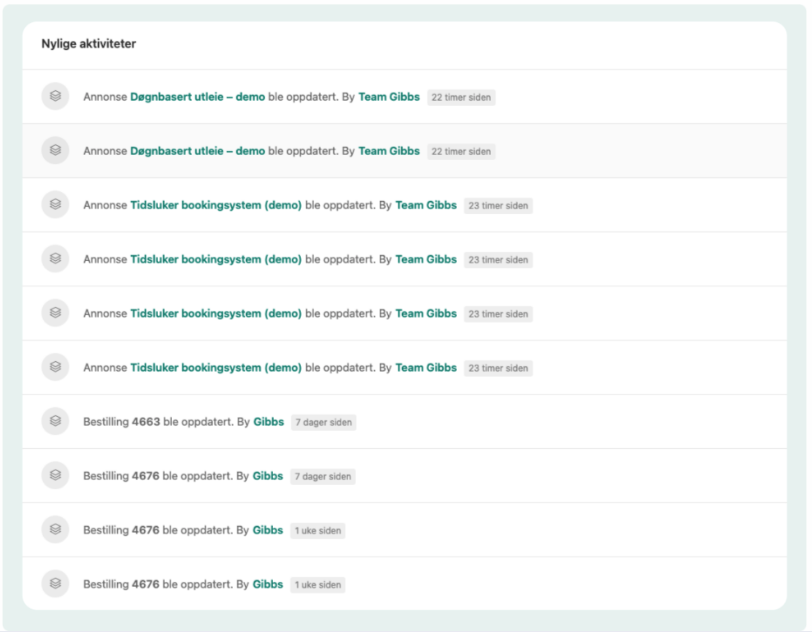Select icon for Bestilling 4676 from 7 dager siden
Screen dimensions: 812x634
point(55,476)
